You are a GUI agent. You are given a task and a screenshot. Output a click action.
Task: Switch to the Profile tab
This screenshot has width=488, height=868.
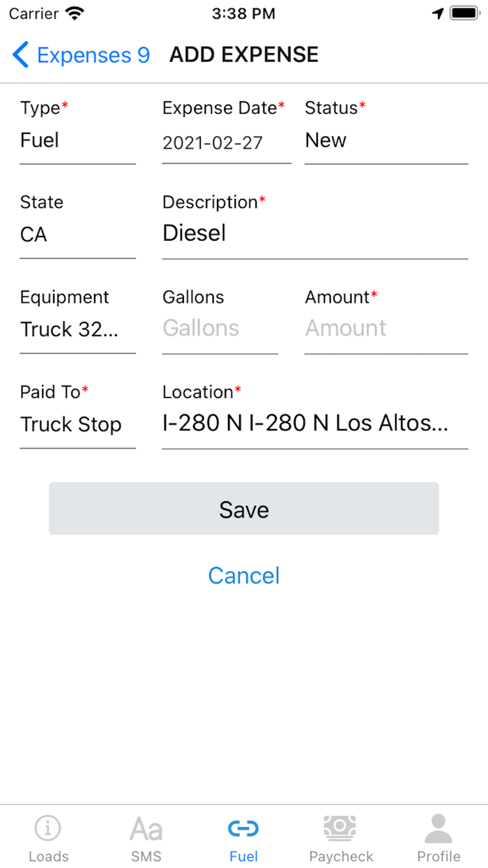coord(438,837)
